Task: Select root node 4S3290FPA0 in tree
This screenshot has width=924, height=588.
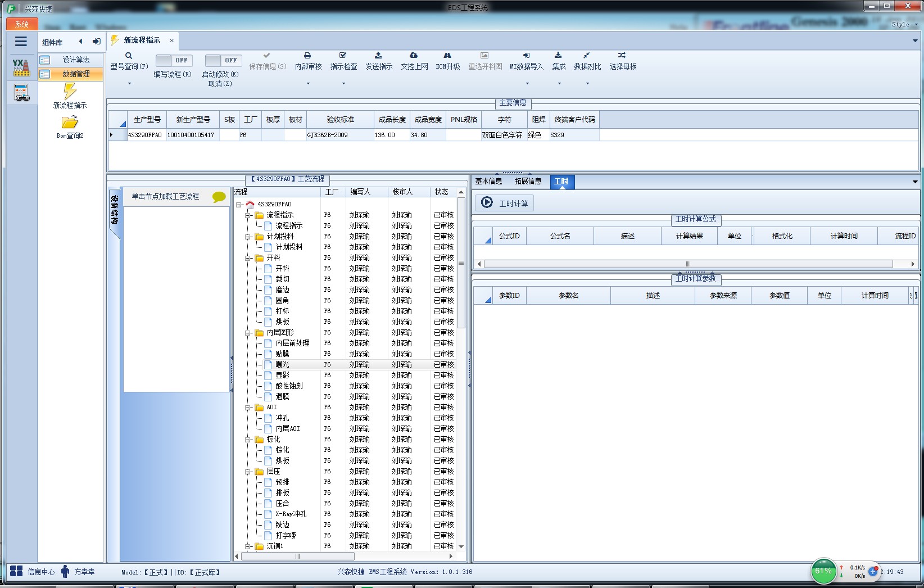Action: [x=274, y=204]
